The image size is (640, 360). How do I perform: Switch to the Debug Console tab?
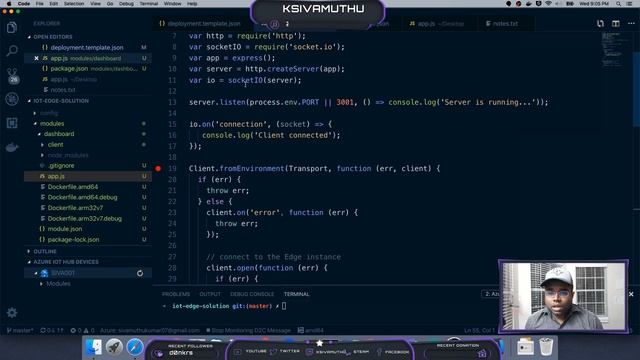click(x=252, y=294)
